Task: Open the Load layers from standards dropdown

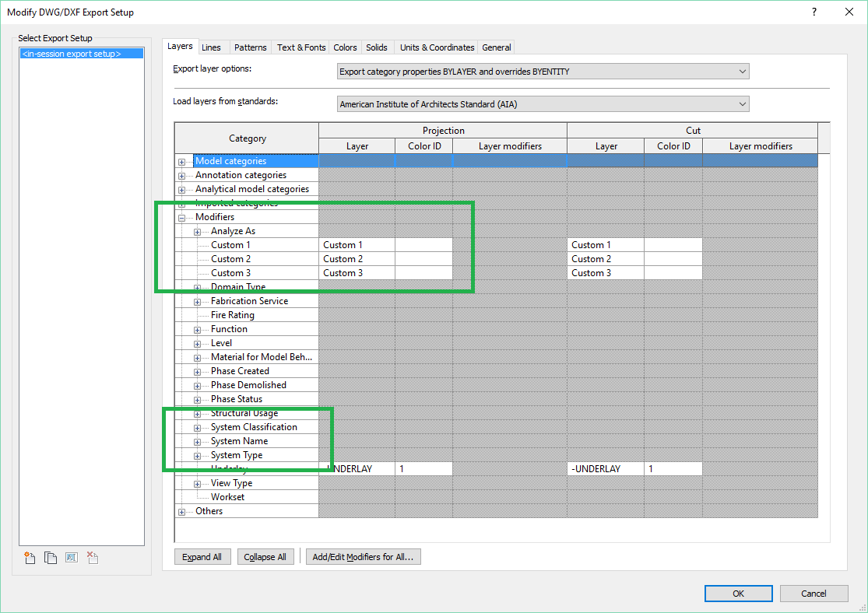Action: 742,103
